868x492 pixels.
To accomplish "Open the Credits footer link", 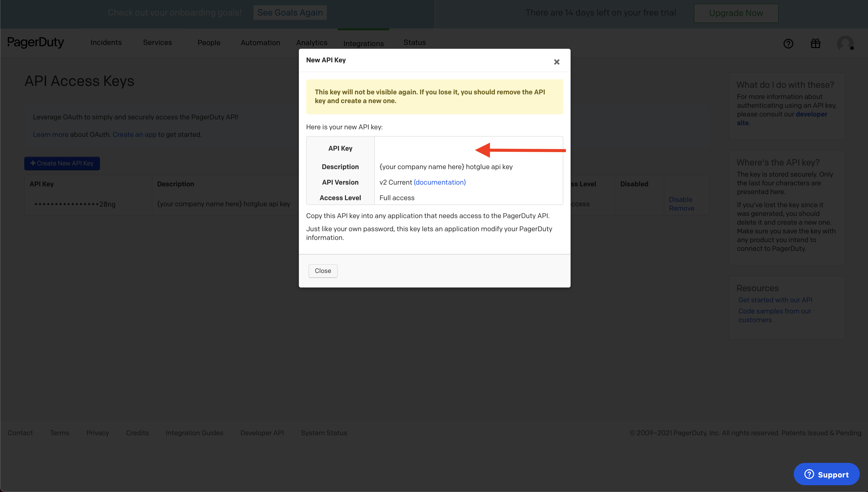I will click(137, 433).
